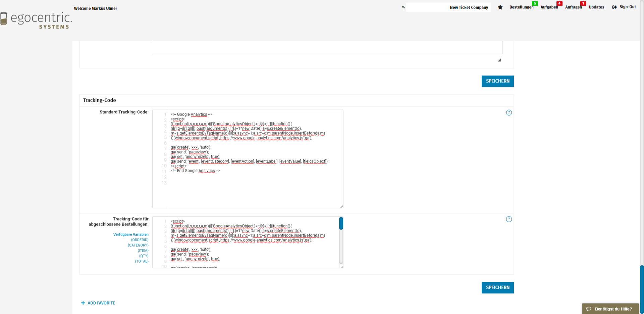Click line number 13 in Standard editor gutter
The width and height of the screenshot is (644, 314).
(164, 183)
